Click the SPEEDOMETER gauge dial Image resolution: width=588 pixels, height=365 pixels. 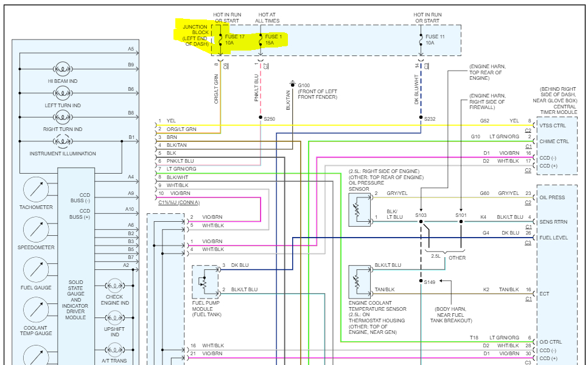pyautogui.click(x=36, y=230)
